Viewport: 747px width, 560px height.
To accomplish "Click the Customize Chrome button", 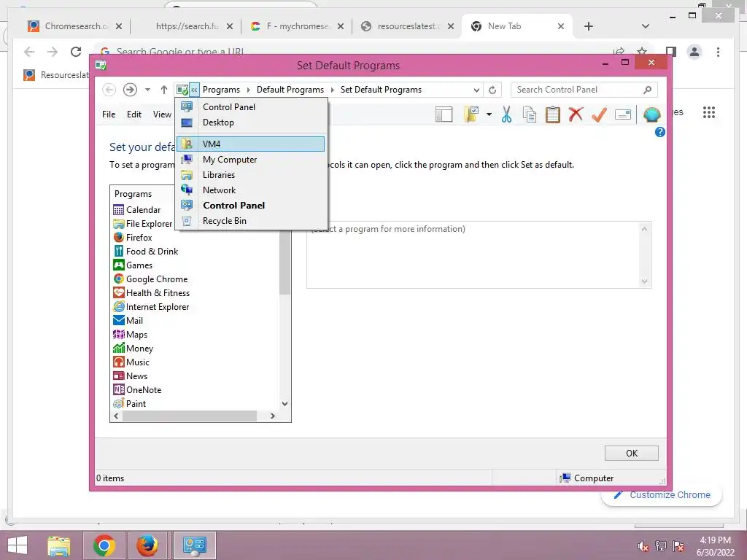I will coord(662,495).
